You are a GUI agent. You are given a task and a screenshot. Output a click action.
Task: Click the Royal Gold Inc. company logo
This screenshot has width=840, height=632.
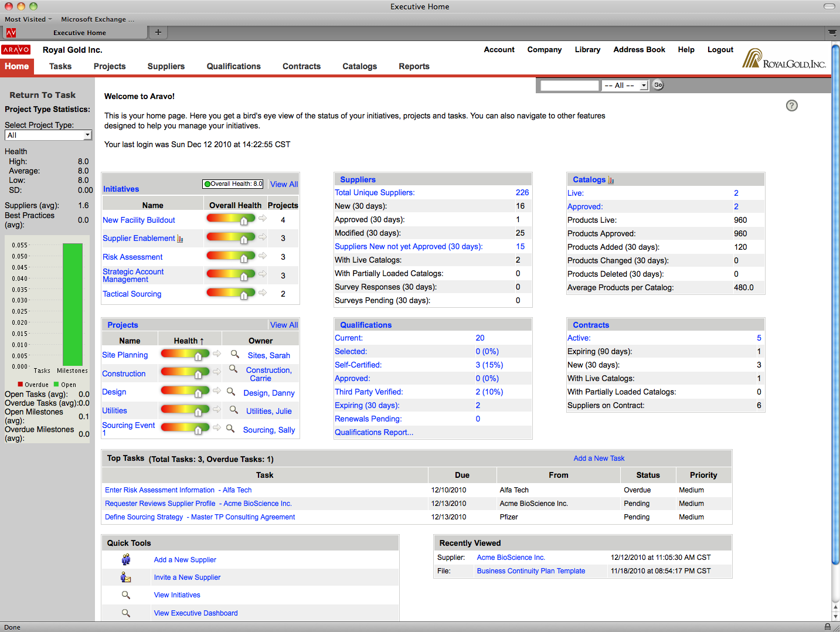click(784, 59)
